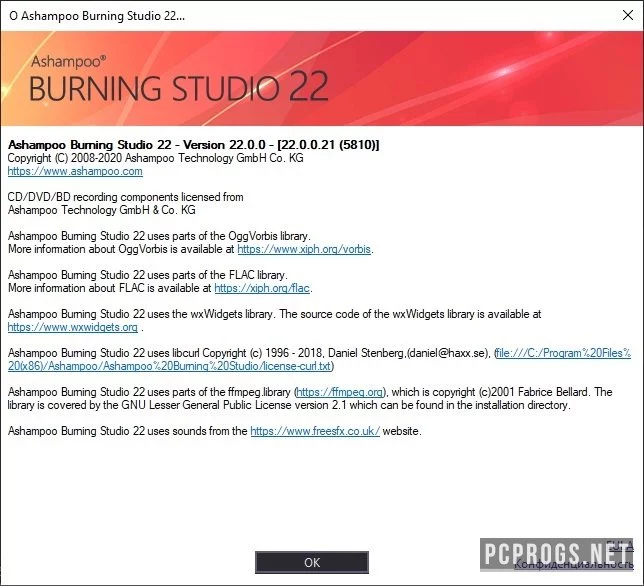Click the 'uses parts of the FLAC library' text
The image size is (644, 586).
click(216, 275)
